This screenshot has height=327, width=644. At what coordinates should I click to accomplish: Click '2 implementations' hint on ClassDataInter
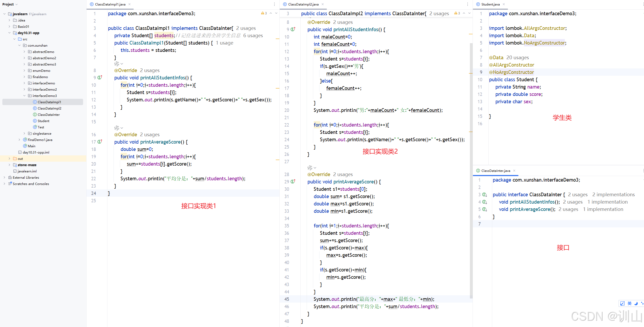click(613, 194)
